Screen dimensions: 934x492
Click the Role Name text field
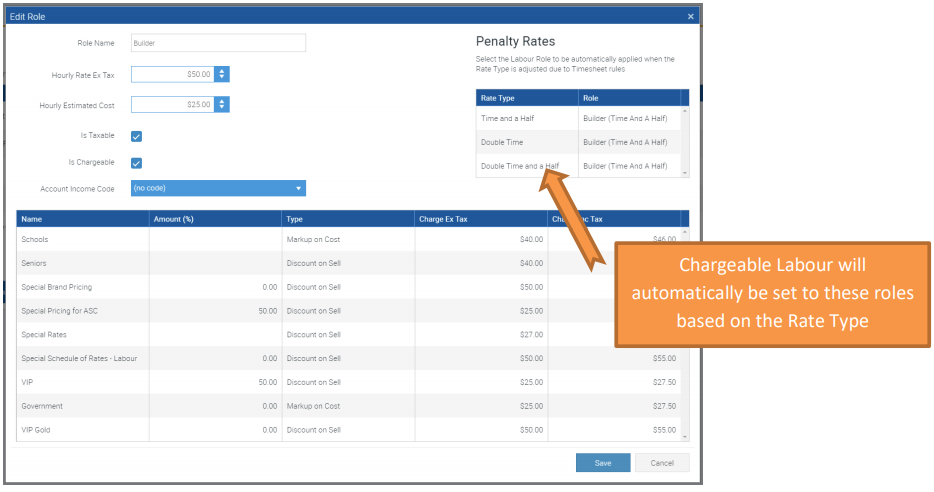218,43
